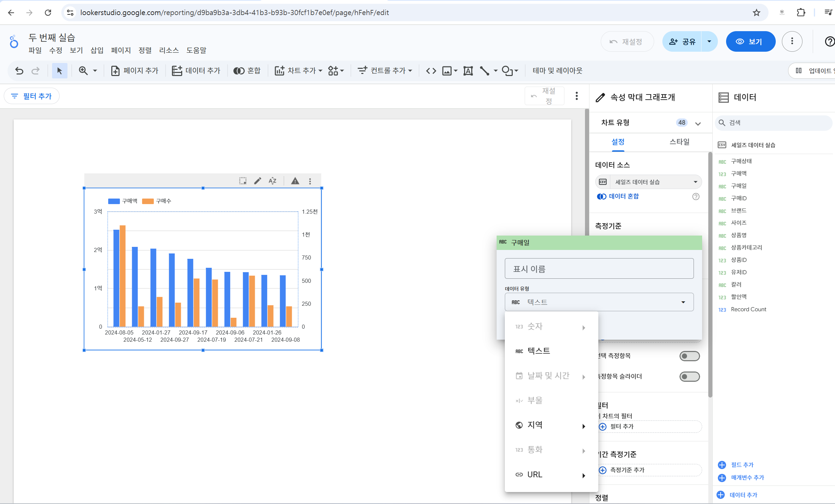Click the 데이터 혼합 link
Screen dimensions: 835x504
[623, 197]
